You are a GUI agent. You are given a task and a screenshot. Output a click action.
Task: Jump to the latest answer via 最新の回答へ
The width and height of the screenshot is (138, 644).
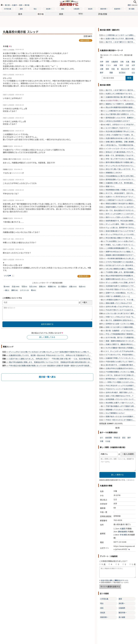(x=86, y=40)
